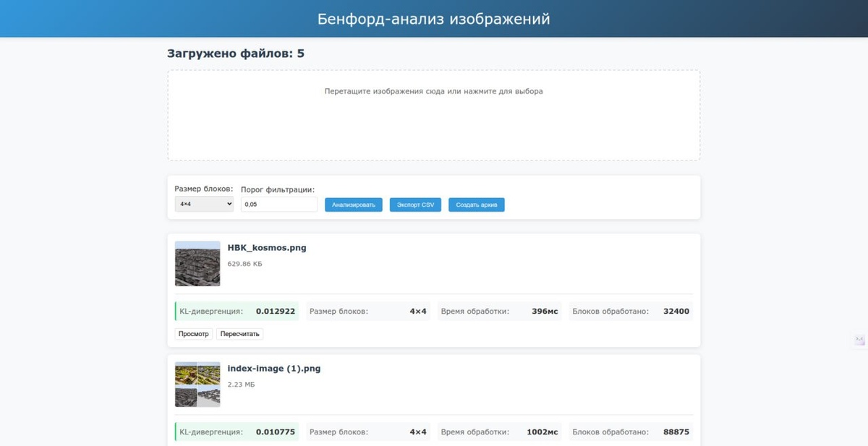Click the Блоков обработано 32400 stat cell
The width and height of the screenshot is (868, 446).
631,312
